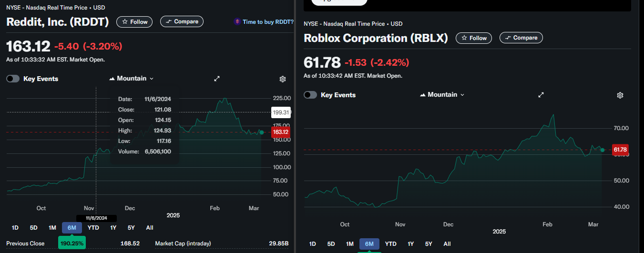
Task: Select 5Y range on Reddit chart
Action: pos(131,227)
